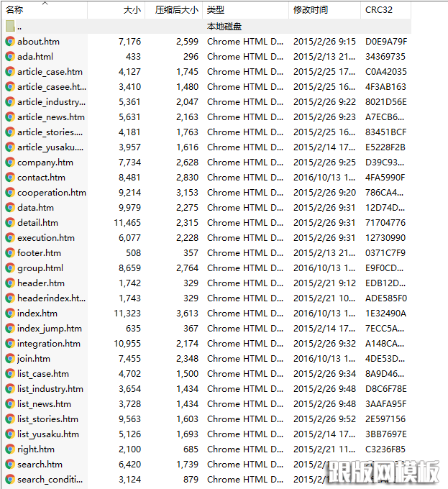Viewport: 448px width, 489px height.
Task: Select the icon beside footer.htm
Action: [10, 253]
